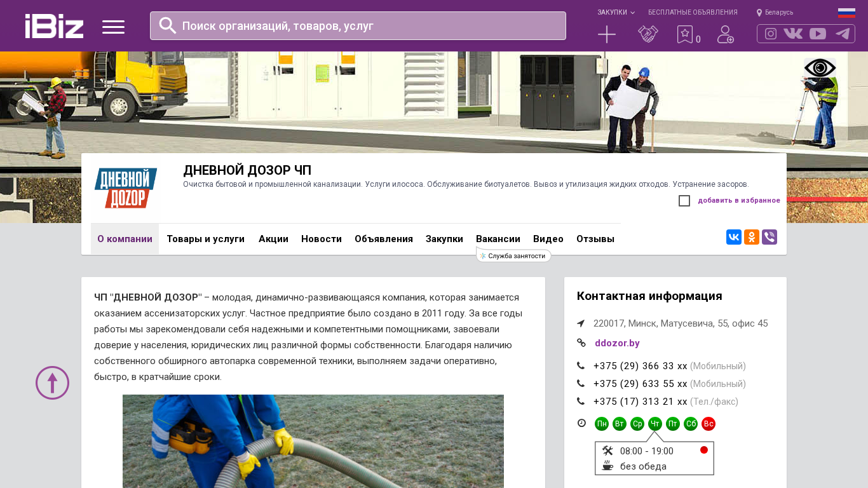
Task: Click the sewage hose worker photo
Action: 313,441
